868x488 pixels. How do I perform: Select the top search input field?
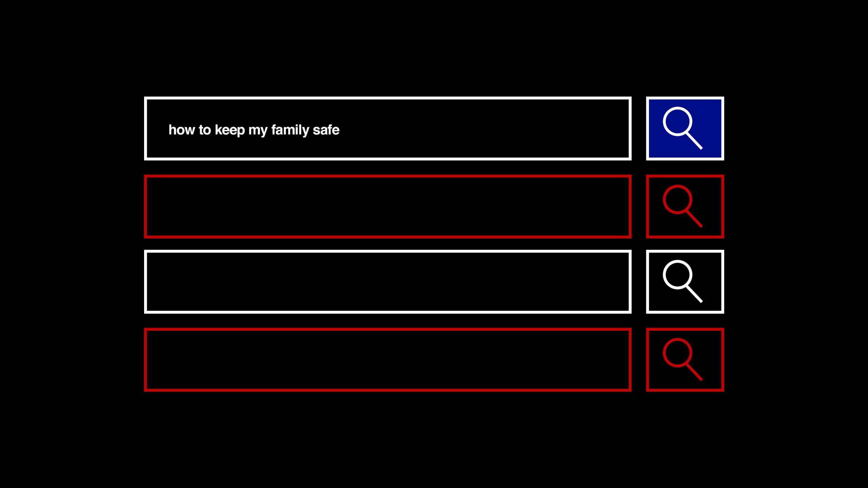click(x=388, y=129)
